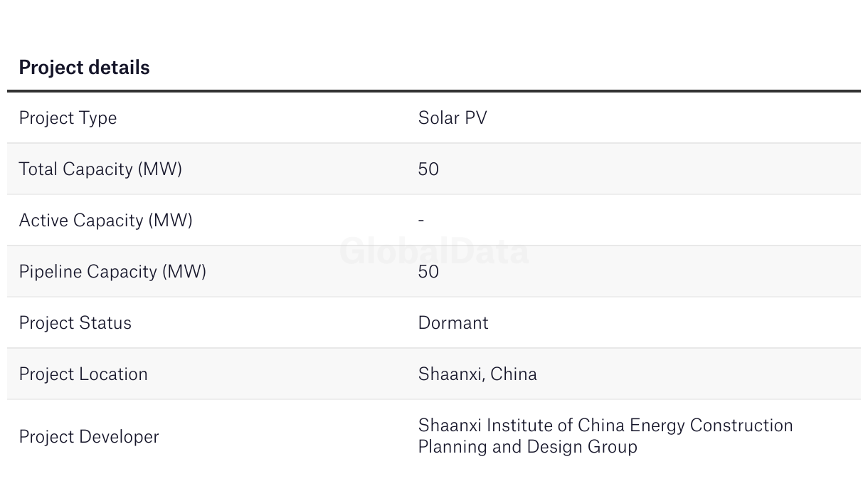This screenshot has height=501, width=868.
Task: Click the GlobalData watermark
Action: [x=434, y=251]
